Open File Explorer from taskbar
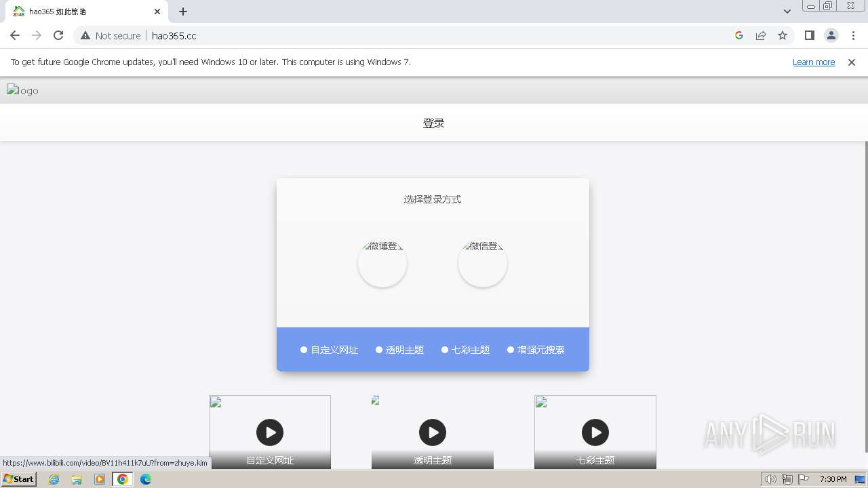The image size is (868, 488). coord(77,479)
